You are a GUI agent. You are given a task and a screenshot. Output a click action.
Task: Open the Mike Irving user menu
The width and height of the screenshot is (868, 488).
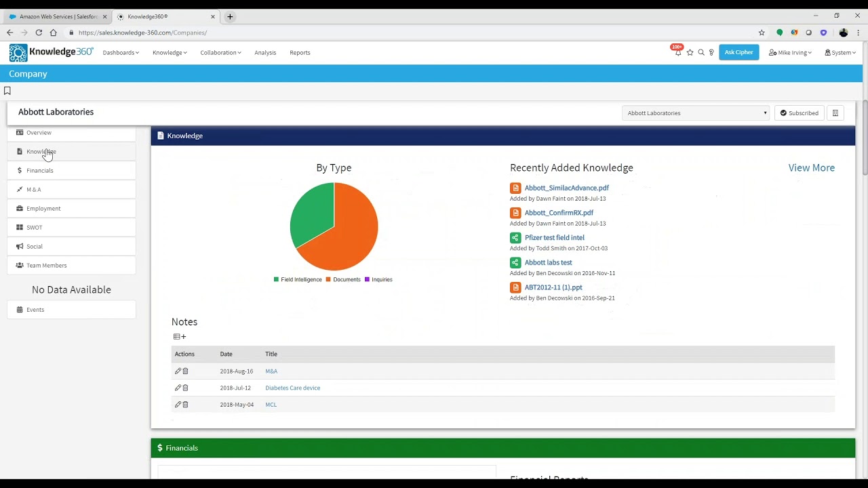click(x=790, y=52)
